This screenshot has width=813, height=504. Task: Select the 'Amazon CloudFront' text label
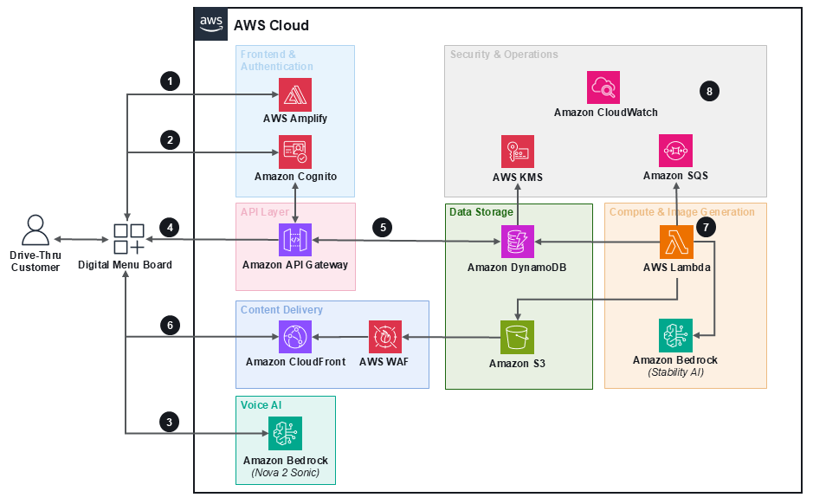tap(295, 362)
